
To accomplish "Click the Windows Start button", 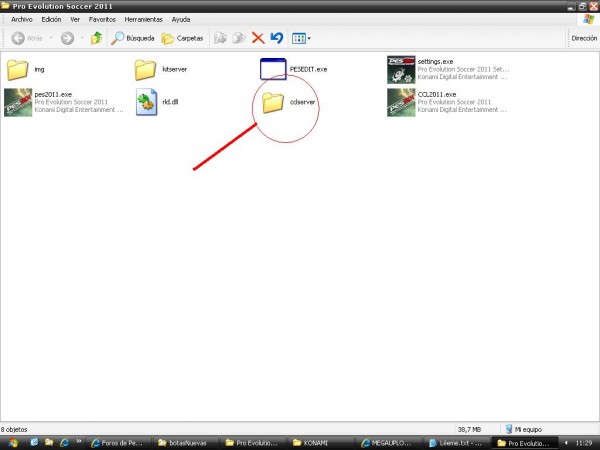I will coord(13,443).
